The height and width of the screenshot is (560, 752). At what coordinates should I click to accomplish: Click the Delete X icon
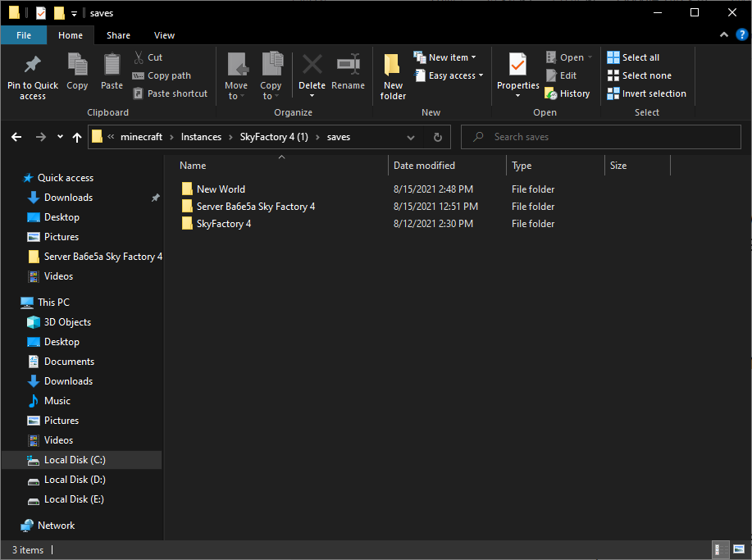click(x=312, y=64)
